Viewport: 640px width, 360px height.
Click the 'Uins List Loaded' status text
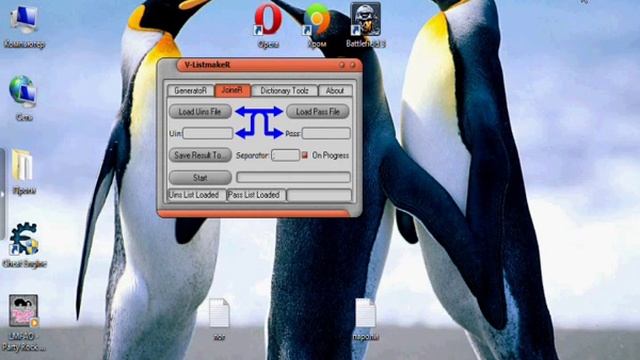(194, 195)
